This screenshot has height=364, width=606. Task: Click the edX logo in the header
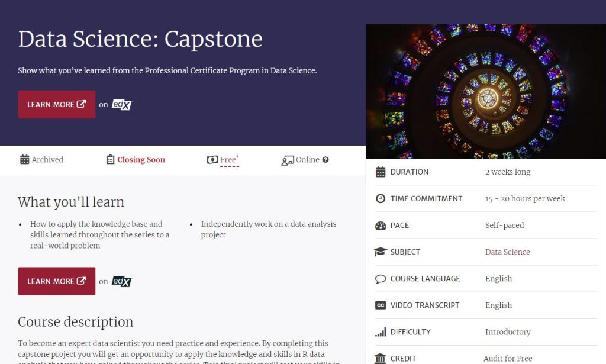123,104
